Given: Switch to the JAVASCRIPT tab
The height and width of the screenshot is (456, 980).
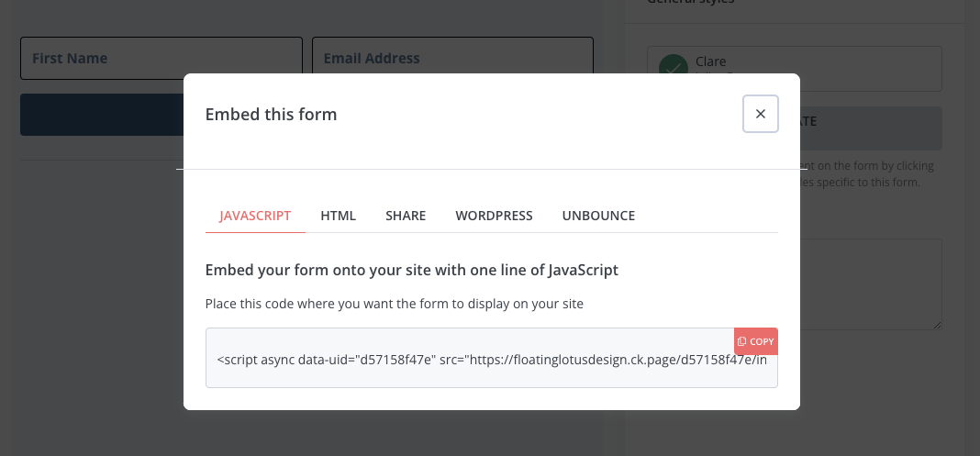Looking at the screenshot, I should 255,216.
